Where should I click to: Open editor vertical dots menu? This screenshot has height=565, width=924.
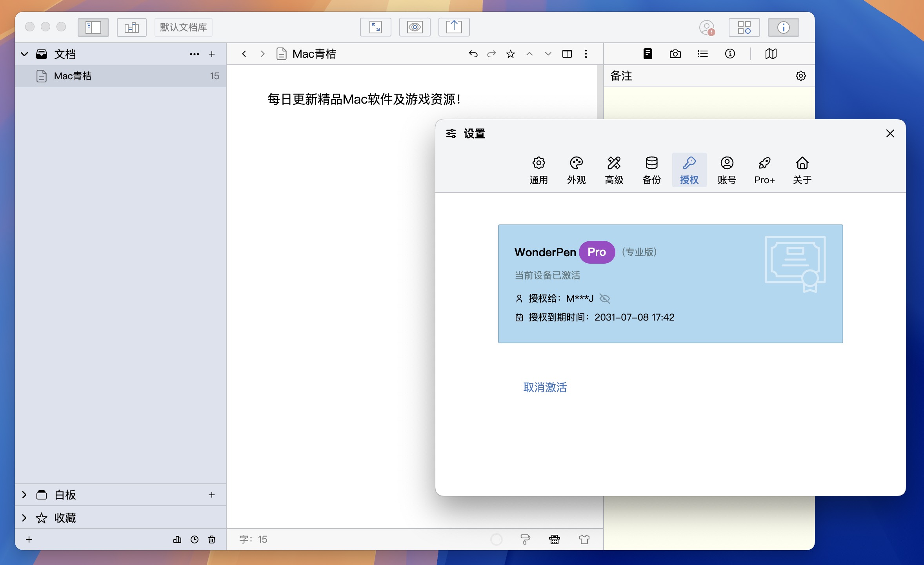(x=586, y=54)
